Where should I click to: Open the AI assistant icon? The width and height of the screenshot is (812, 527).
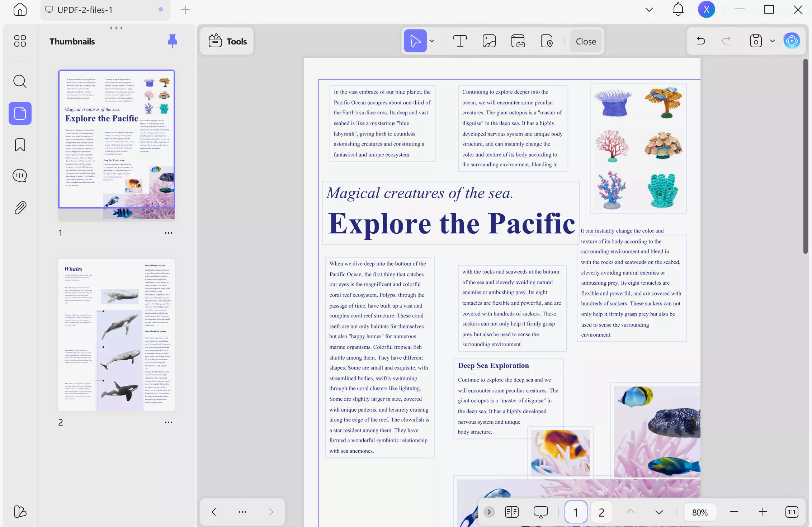pyautogui.click(x=792, y=41)
